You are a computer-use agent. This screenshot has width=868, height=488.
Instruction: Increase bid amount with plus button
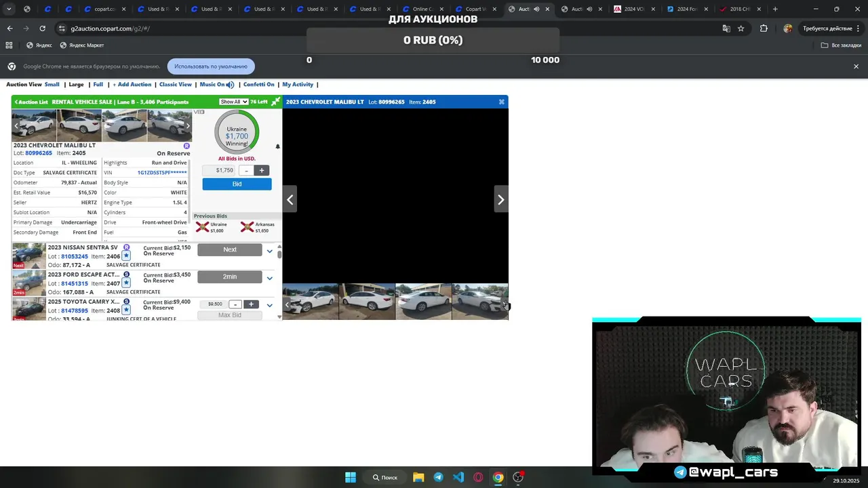pos(262,170)
